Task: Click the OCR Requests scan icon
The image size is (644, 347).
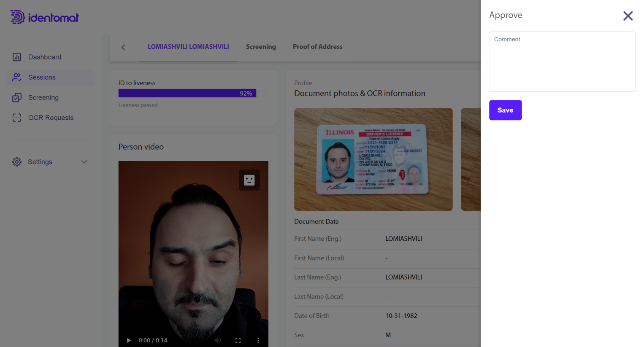Action: [x=17, y=118]
